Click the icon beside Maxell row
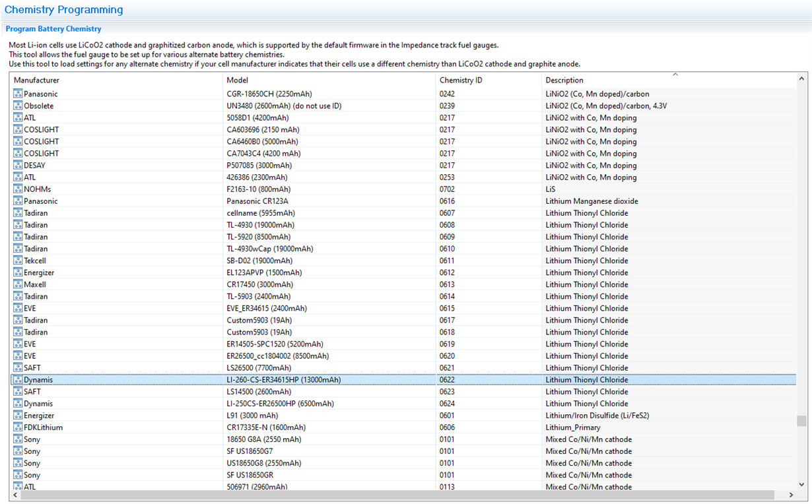 [x=18, y=284]
